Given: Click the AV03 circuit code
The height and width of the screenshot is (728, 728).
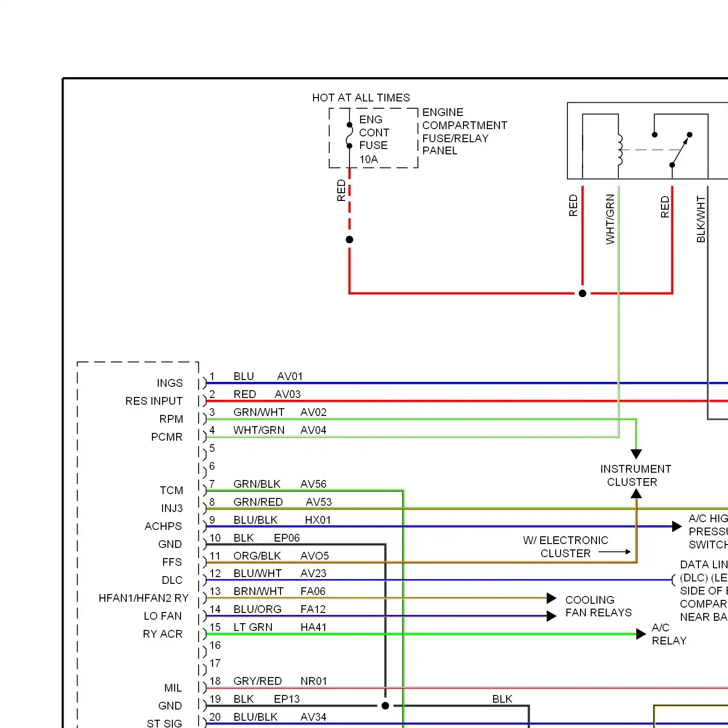Looking at the screenshot, I should coord(288,394).
